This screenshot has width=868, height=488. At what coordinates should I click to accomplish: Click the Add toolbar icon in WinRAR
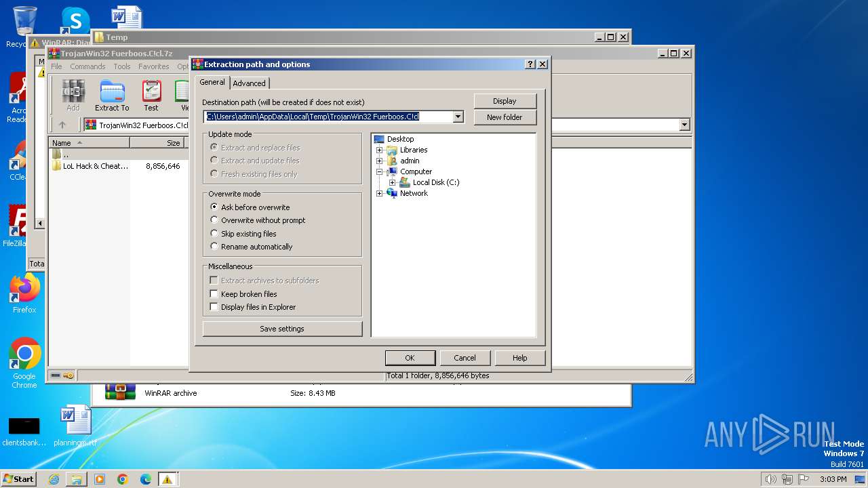pyautogui.click(x=73, y=96)
